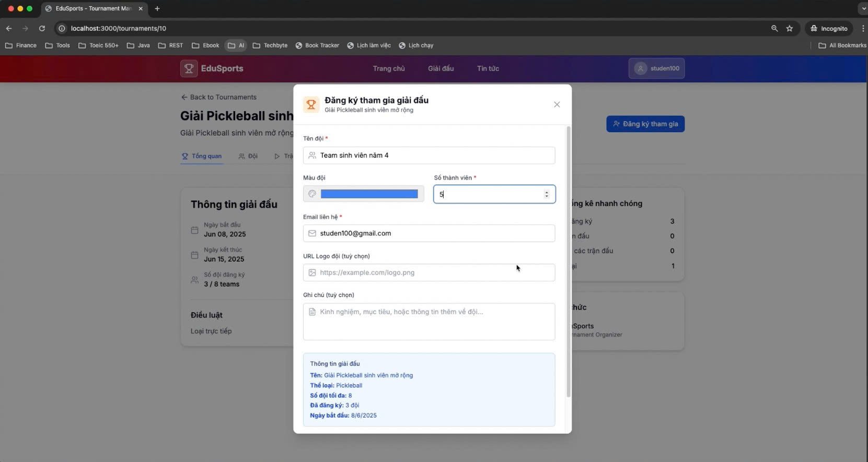The height and width of the screenshot is (462, 868).
Task: Click the zoom magnifier icon in address bar
Action: [774, 28]
